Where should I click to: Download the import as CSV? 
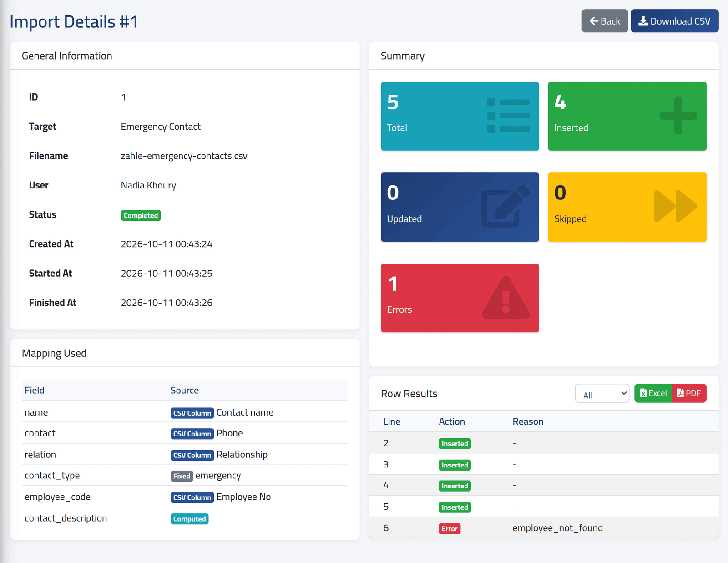[674, 21]
